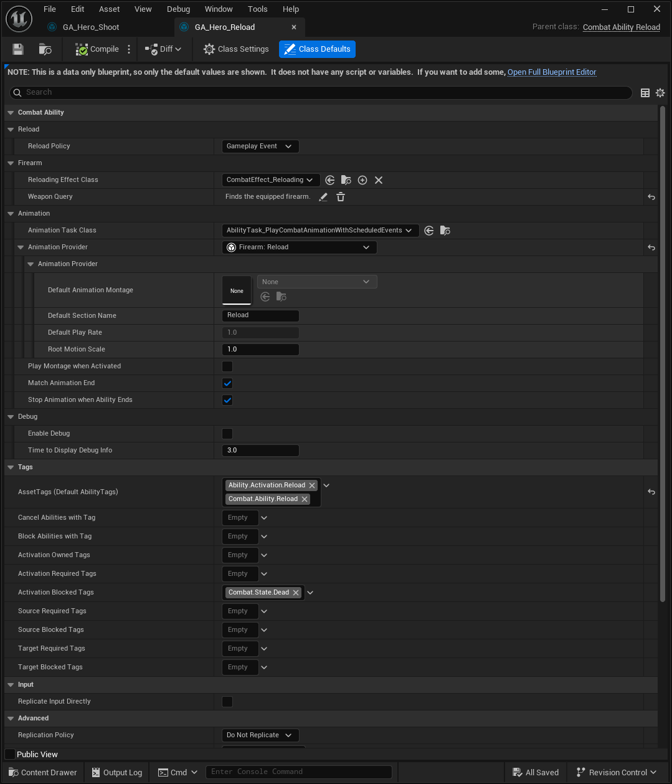Collapse the Combat Ability category
The width and height of the screenshot is (672, 784).
click(11, 113)
